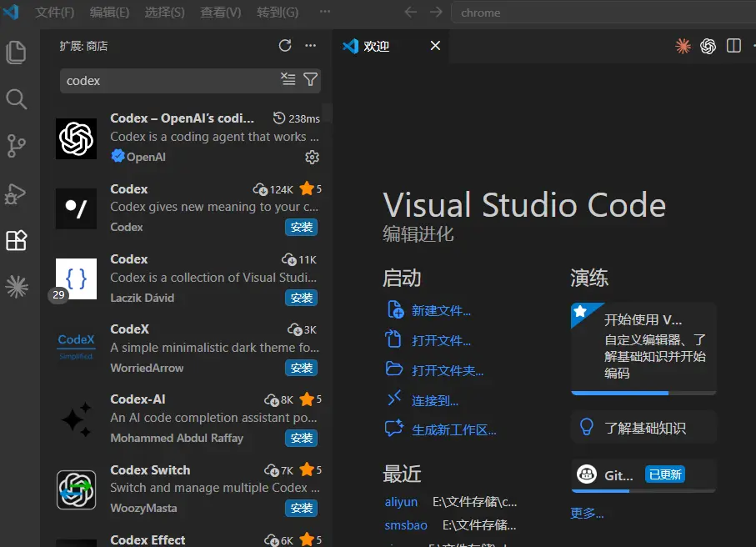Click the GitHub Copilot icon in walkthroughs

click(x=586, y=474)
